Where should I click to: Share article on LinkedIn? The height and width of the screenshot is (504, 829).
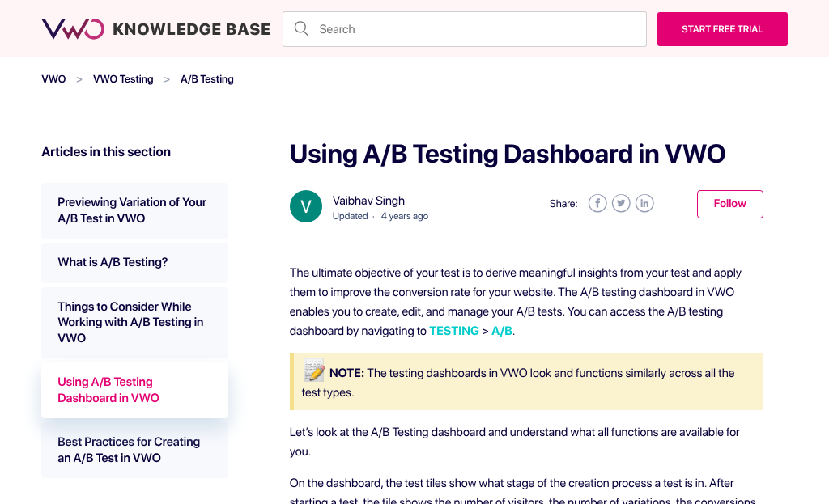click(x=644, y=203)
